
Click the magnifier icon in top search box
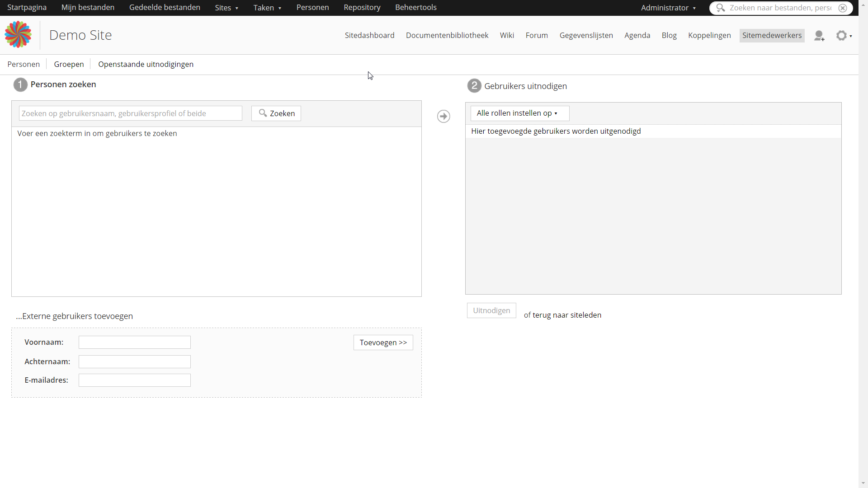[721, 8]
